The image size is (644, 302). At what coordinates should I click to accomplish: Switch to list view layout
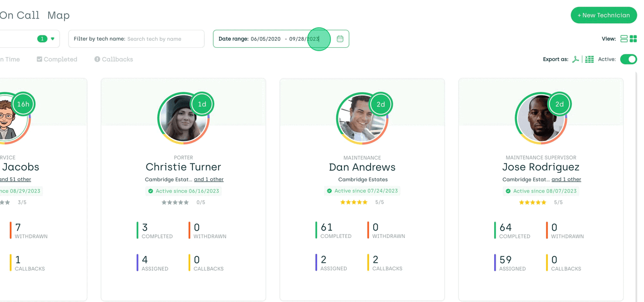coord(624,39)
